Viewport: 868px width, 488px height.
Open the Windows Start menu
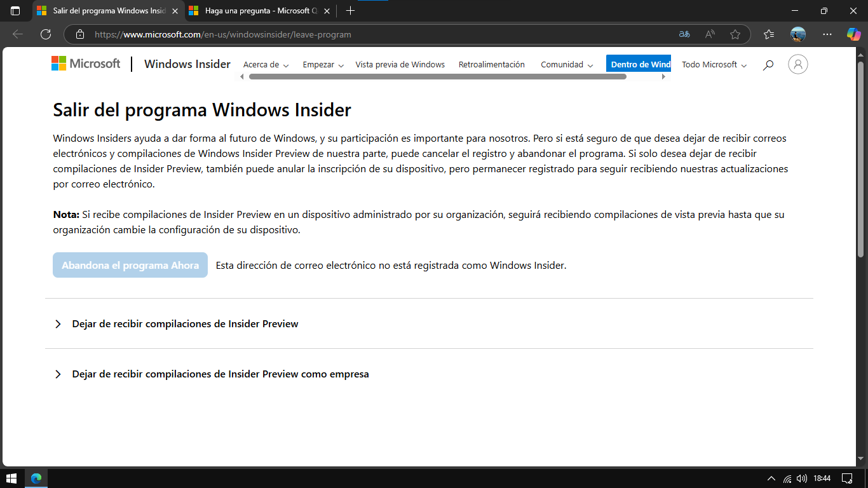pyautogui.click(x=11, y=478)
